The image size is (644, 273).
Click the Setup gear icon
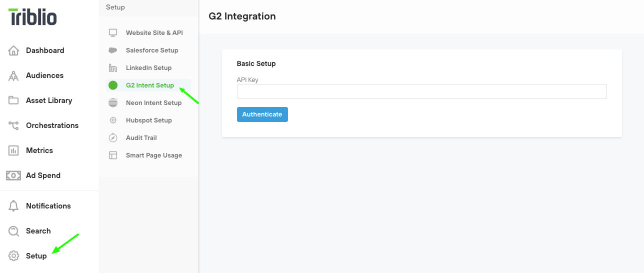click(13, 256)
